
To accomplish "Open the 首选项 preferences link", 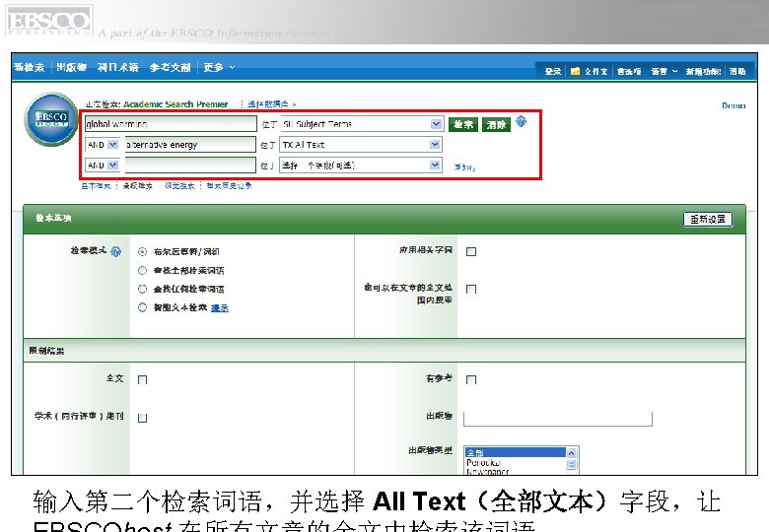I will pos(629,72).
